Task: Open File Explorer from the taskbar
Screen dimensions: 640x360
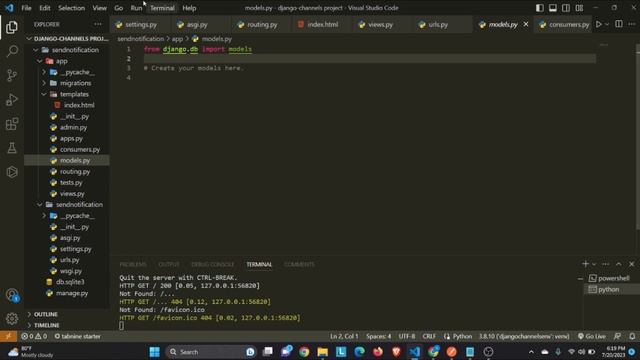Action: (322, 352)
